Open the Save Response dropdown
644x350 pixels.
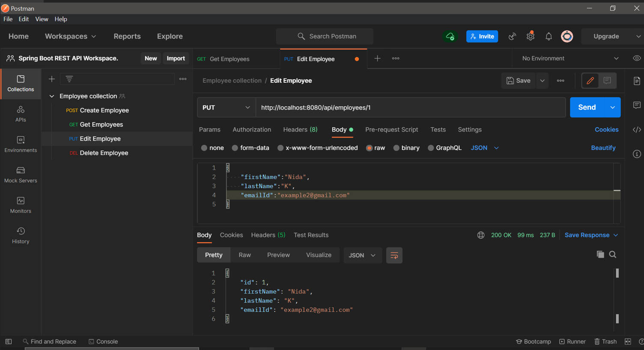(591, 235)
